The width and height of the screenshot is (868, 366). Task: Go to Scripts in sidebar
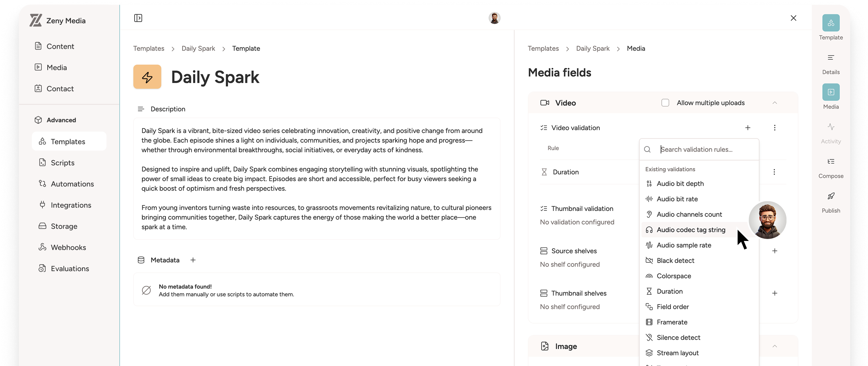click(x=63, y=163)
